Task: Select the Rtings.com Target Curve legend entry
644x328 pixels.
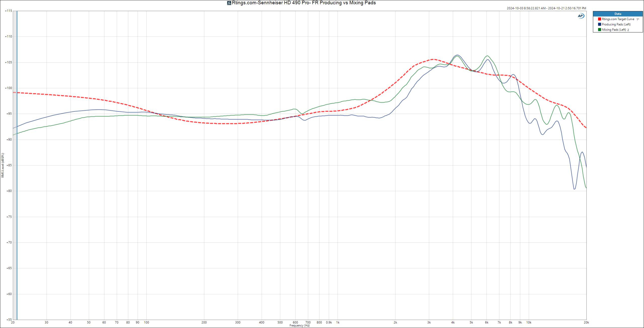Action: coord(618,19)
